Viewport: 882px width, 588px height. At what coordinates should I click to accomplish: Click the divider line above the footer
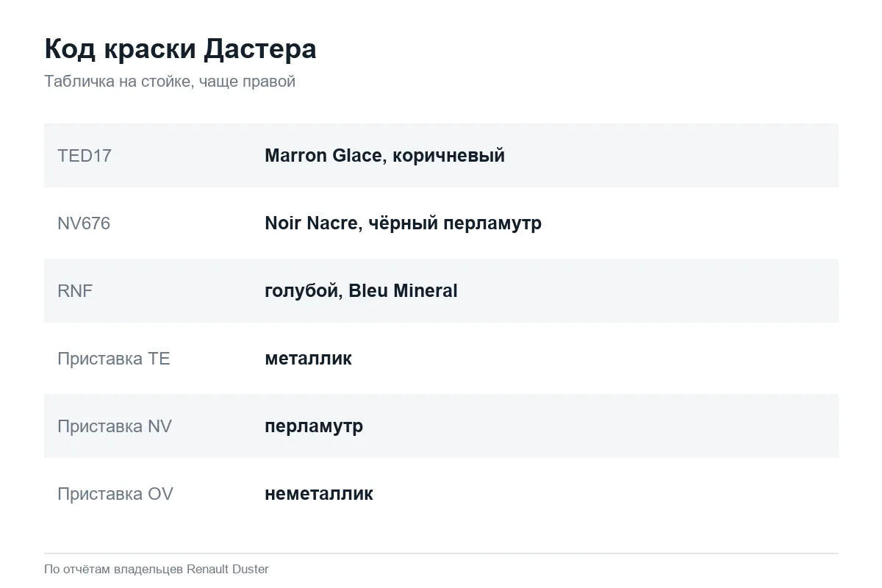click(x=441, y=553)
